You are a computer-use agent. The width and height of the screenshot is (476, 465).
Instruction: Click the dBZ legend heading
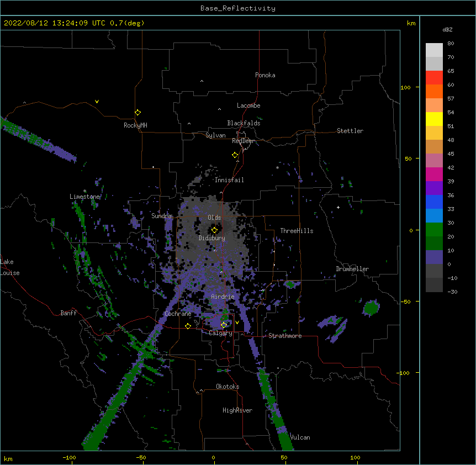tap(447, 29)
